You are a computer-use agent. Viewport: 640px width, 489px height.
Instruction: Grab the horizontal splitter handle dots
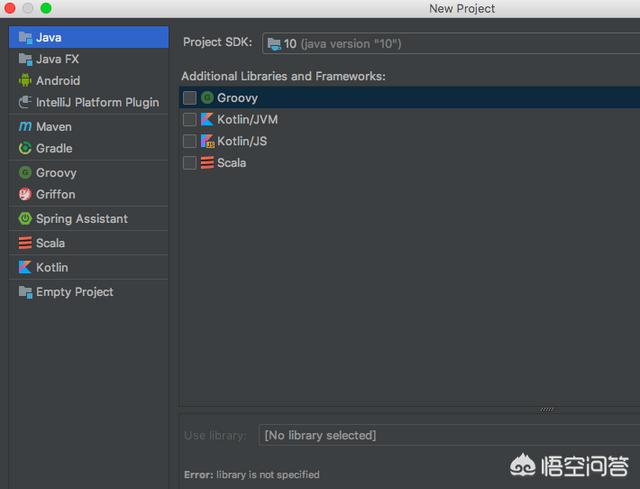pyautogui.click(x=547, y=409)
